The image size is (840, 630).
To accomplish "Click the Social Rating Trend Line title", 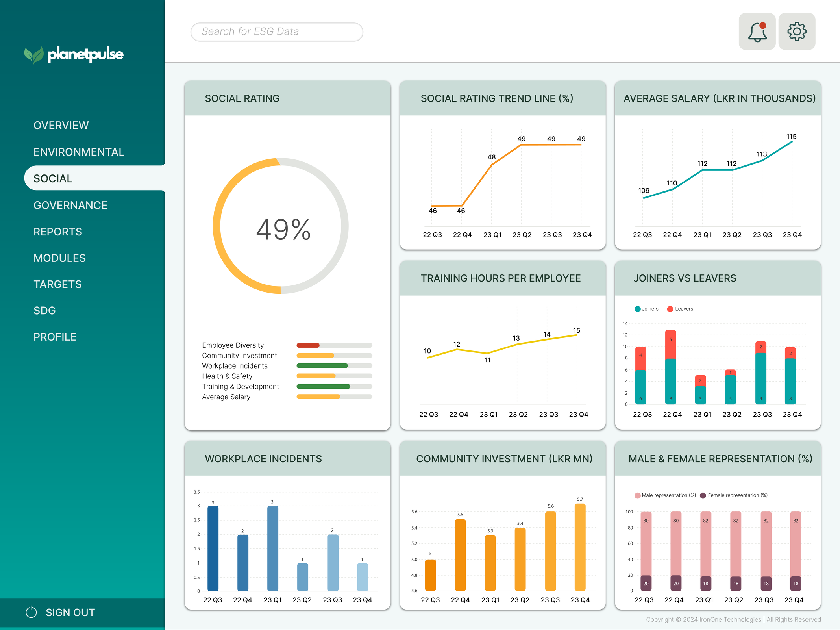I will click(x=497, y=98).
